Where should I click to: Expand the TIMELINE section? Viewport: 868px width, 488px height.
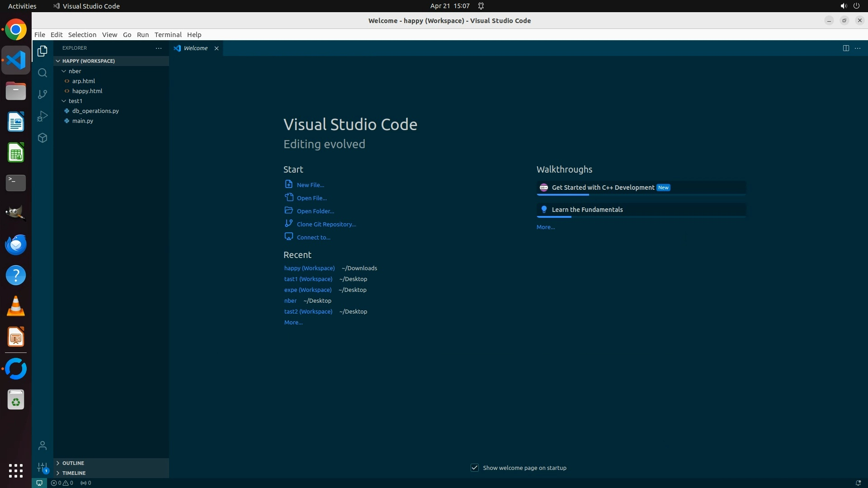tap(74, 473)
